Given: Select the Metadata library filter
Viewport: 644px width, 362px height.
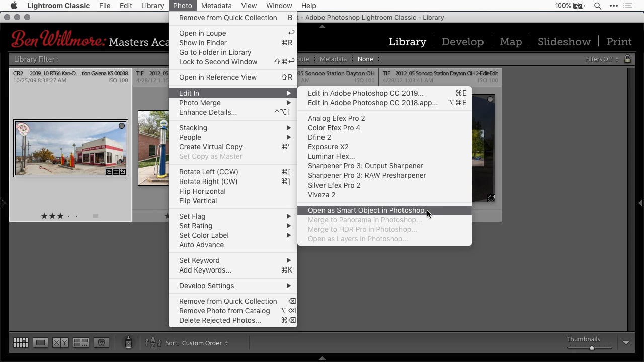Looking at the screenshot, I should [334, 59].
